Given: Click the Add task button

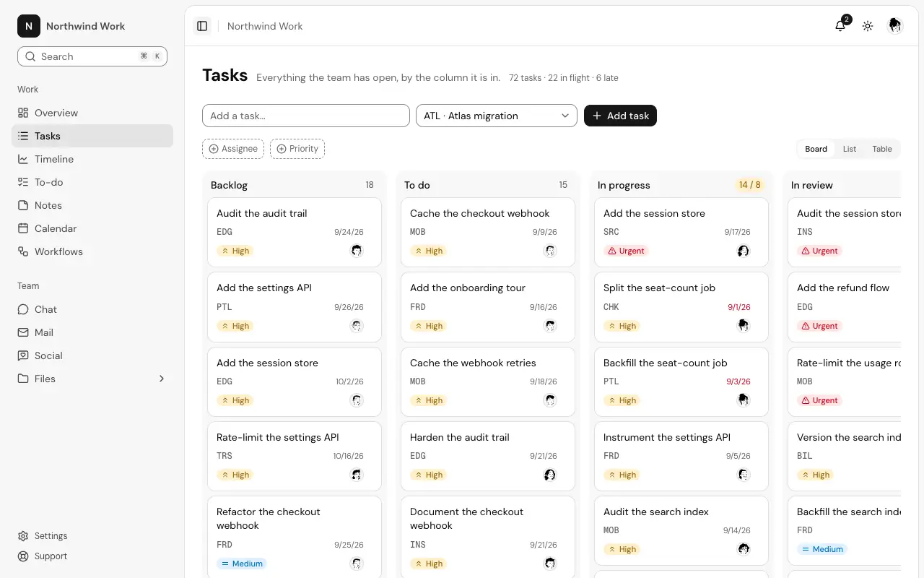Looking at the screenshot, I should [620, 116].
